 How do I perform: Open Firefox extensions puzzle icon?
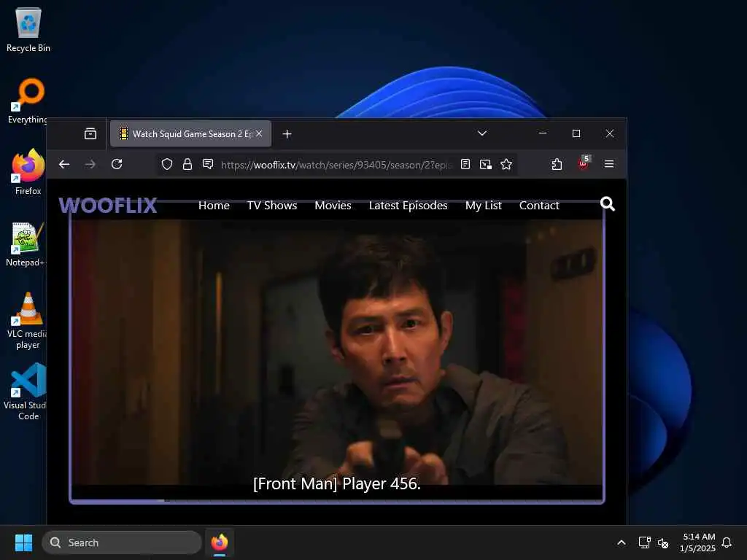pyautogui.click(x=557, y=164)
